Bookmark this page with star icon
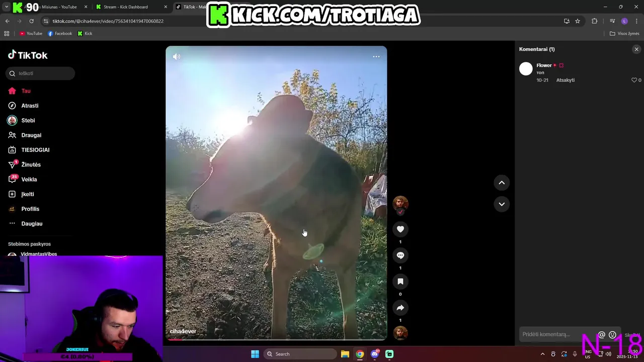Image resolution: width=644 pixels, height=362 pixels. click(x=578, y=21)
